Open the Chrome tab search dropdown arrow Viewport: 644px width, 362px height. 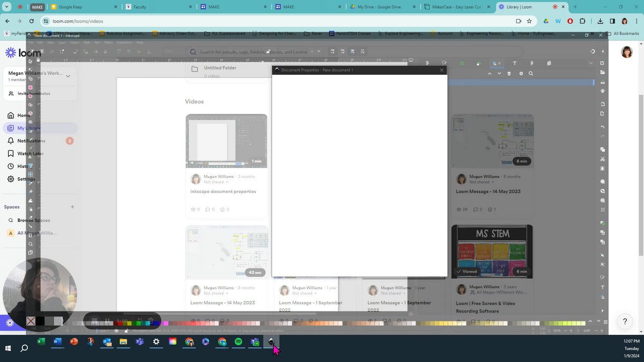pyautogui.click(x=7, y=7)
